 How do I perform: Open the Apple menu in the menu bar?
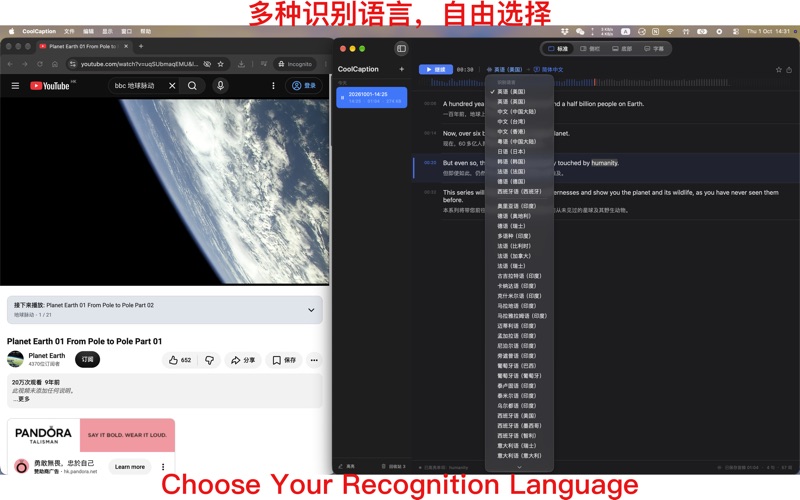(x=11, y=31)
